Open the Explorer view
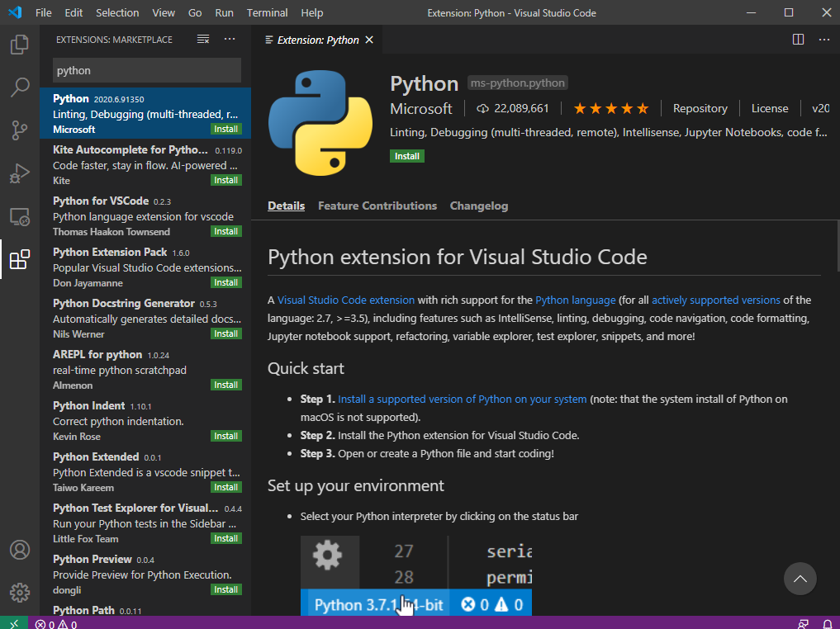840x629 pixels. 20,45
